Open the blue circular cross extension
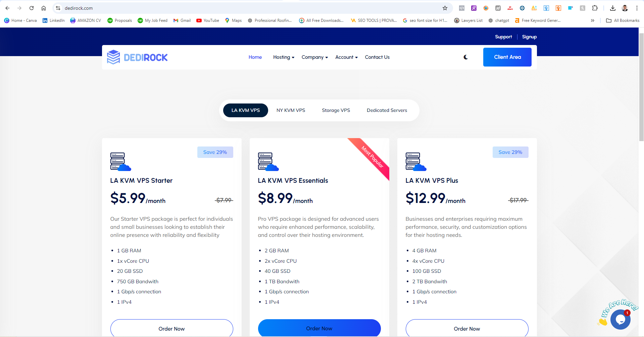Viewport: 644px width, 337px height. point(522,8)
